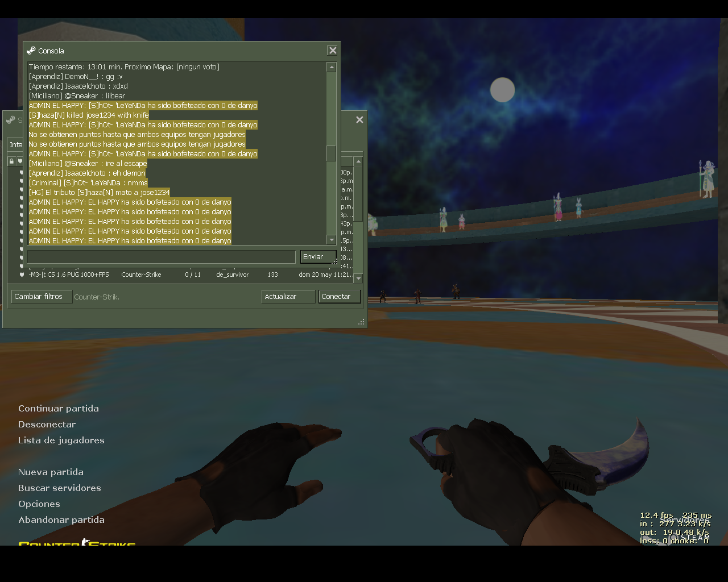Click console line 'Isaacelchoto : xdxd'

point(78,86)
